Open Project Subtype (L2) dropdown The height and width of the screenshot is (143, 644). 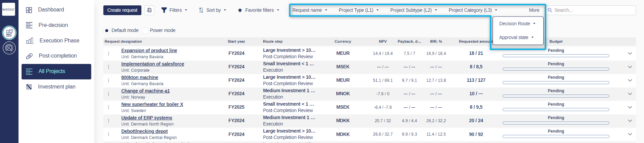click(x=414, y=10)
